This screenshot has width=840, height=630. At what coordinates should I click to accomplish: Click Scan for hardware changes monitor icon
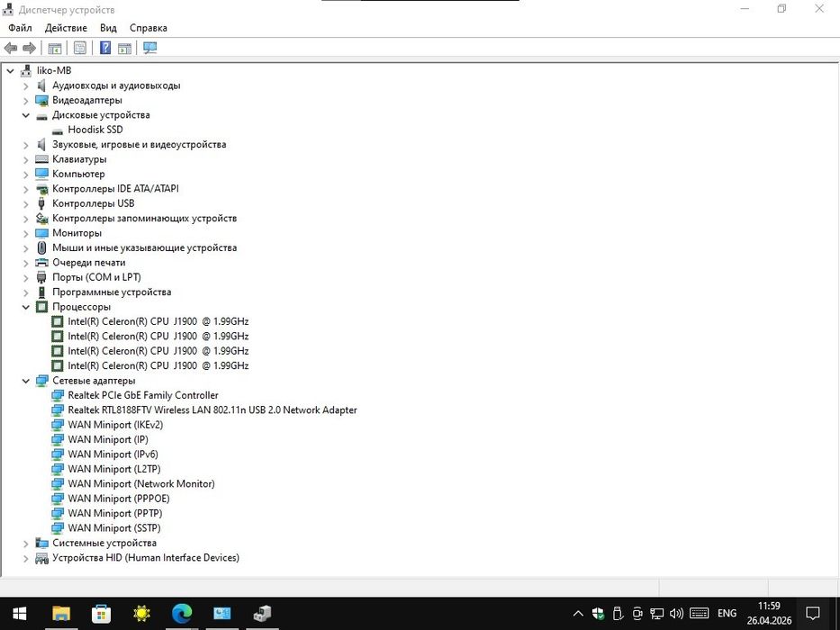(x=150, y=49)
